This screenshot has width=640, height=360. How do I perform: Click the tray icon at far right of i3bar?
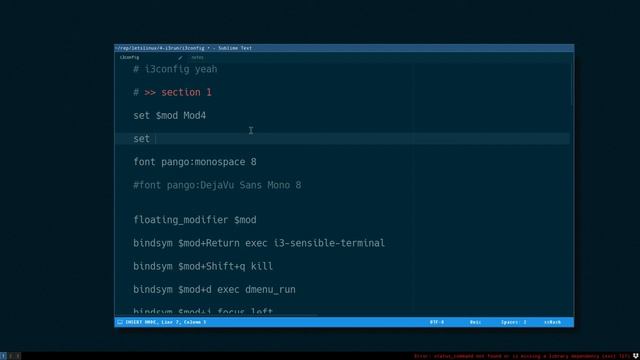[636, 356]
